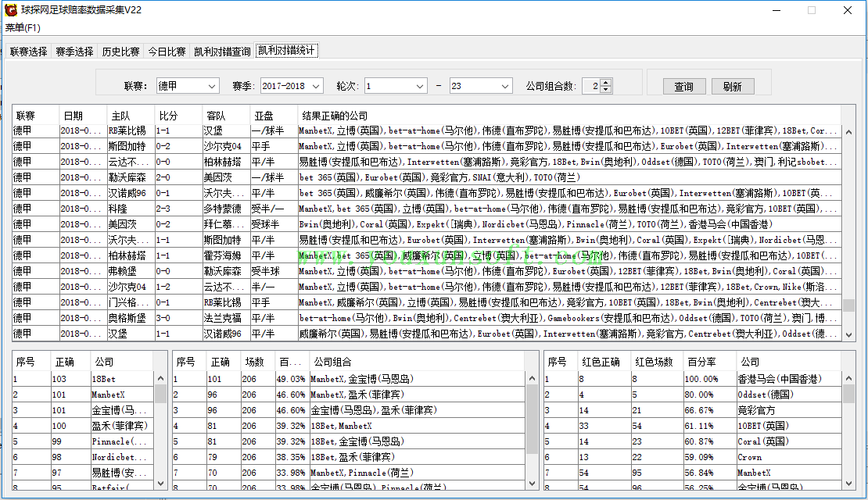Select the 竞彩官方 company row
The height and width of the screenshot is (500, 868).
coord(693,410)
